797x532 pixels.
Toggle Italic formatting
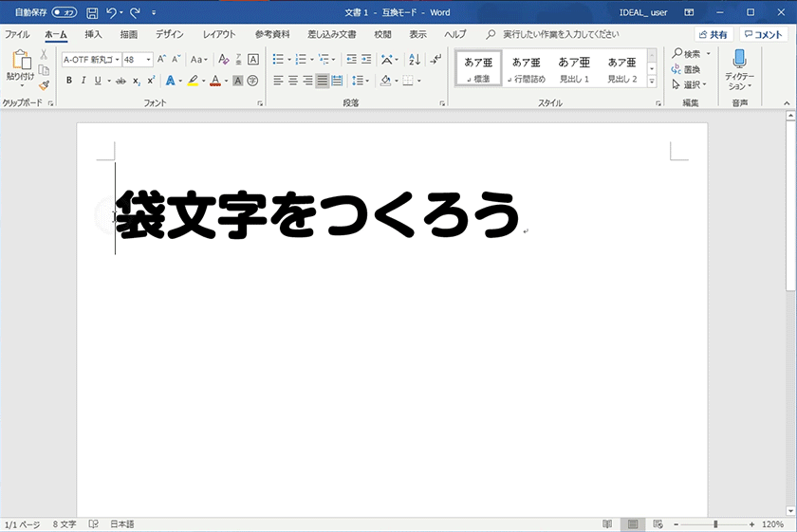click(x=83, y=81)
